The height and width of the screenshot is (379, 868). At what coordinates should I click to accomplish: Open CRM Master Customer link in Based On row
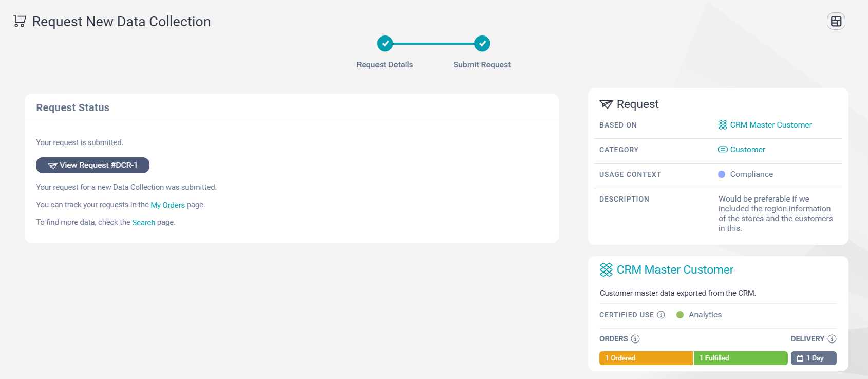(771, 125)
